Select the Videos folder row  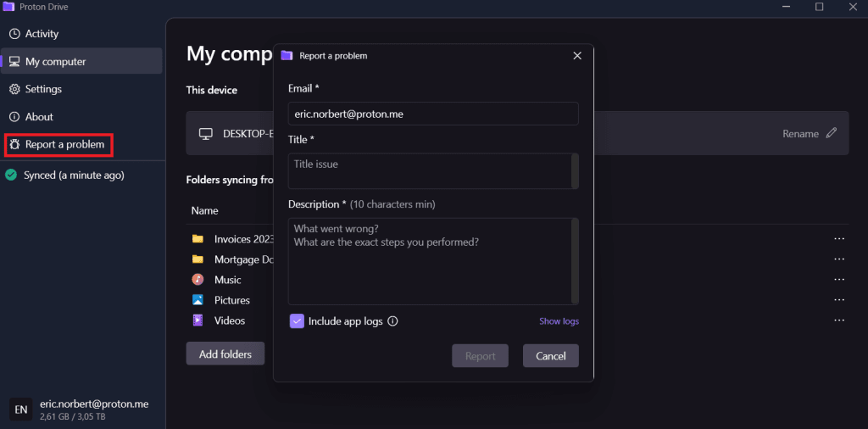pyautogui.click(x=518, y=320)
